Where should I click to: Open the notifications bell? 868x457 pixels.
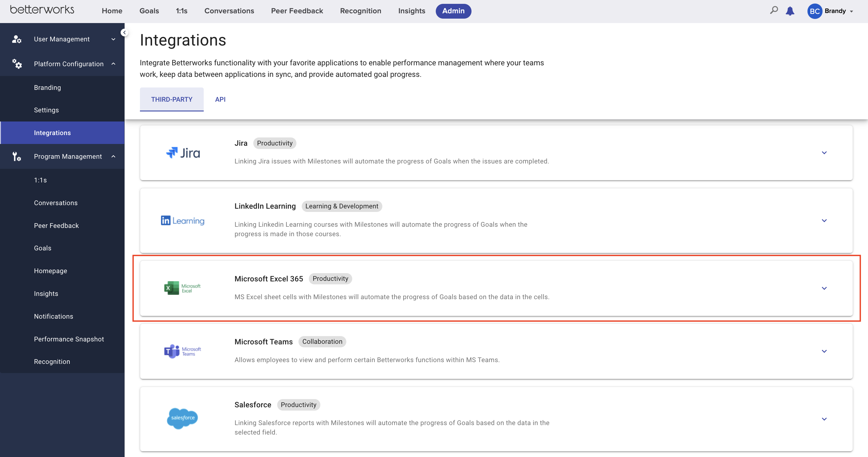[790, 11]
